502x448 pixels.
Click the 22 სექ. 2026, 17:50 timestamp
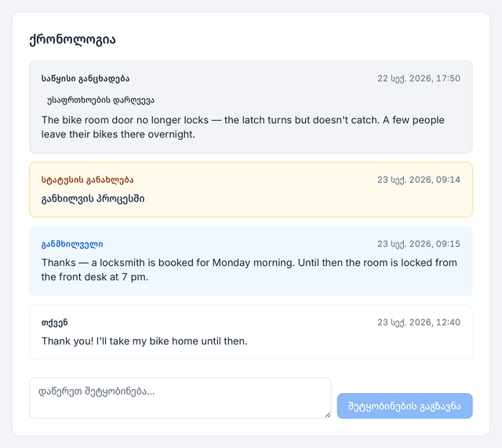click(x=419, y=78)
